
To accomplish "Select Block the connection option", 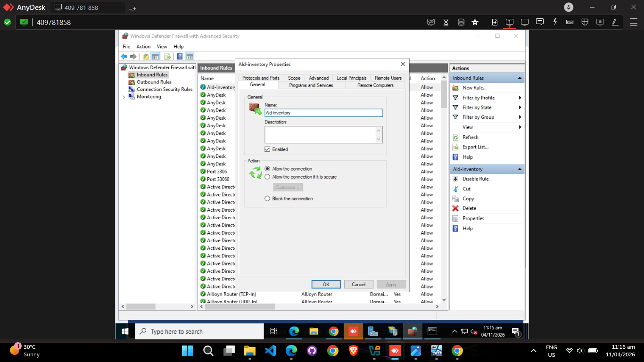I will [x=268, y=199].
